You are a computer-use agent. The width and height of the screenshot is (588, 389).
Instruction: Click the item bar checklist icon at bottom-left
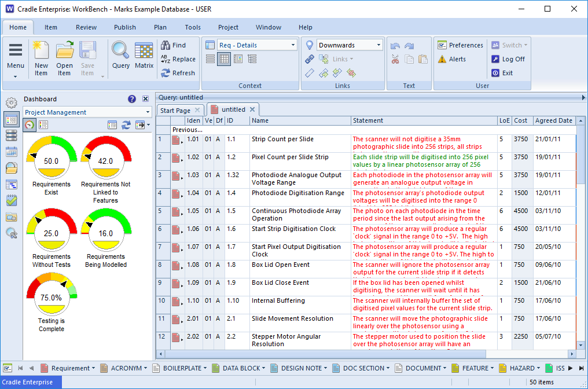pyautogui.click(x=8, y=368)
